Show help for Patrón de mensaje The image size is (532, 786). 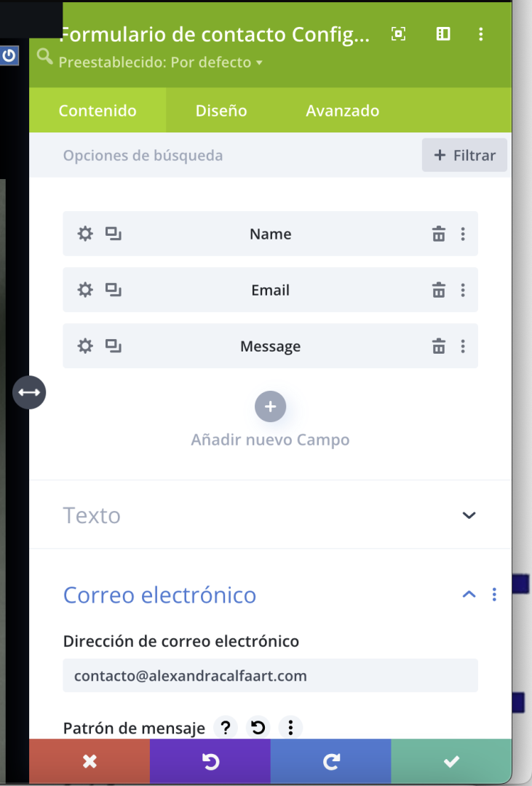[226, 727]
